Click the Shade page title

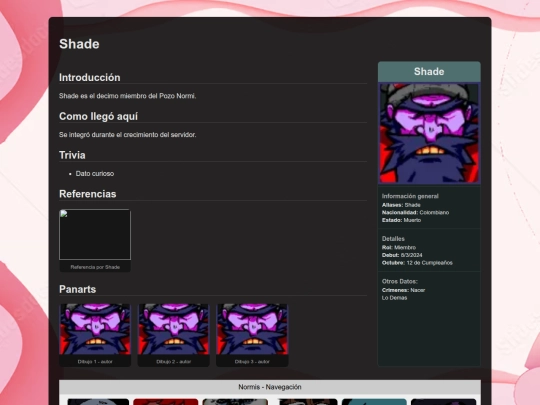click(79, 44)
